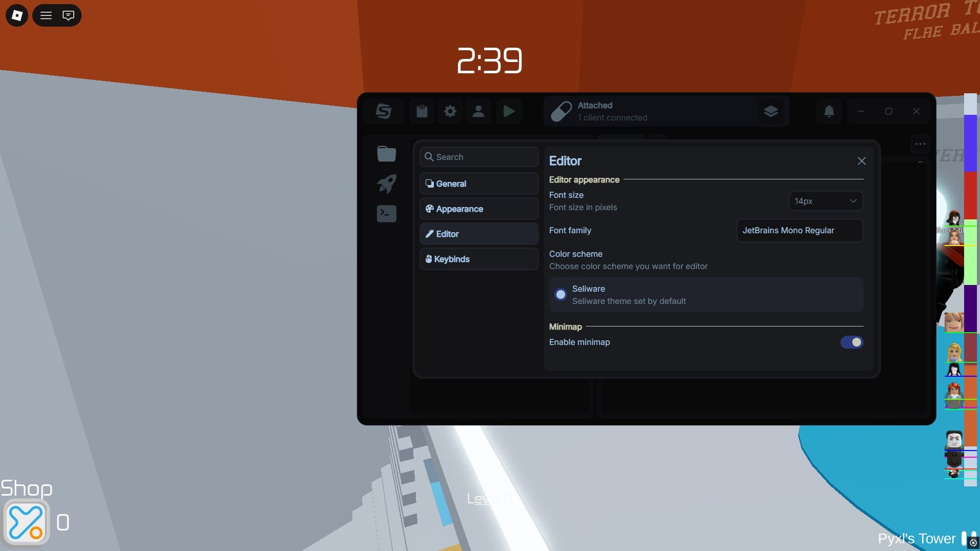The width and height of the screenshot is (980, 551).
Task: Select the General settings tab
Action: 479,183
